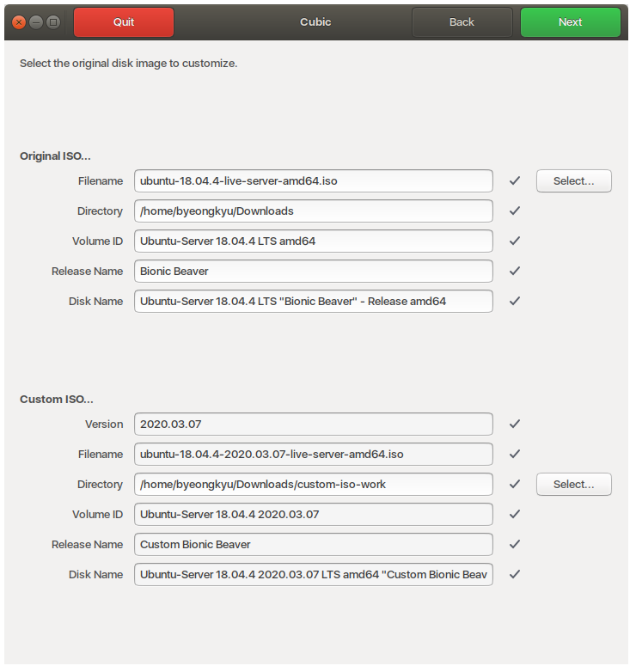636x672 pixels.
Task: Click the red Quit button
Action: tap(124, 22)
